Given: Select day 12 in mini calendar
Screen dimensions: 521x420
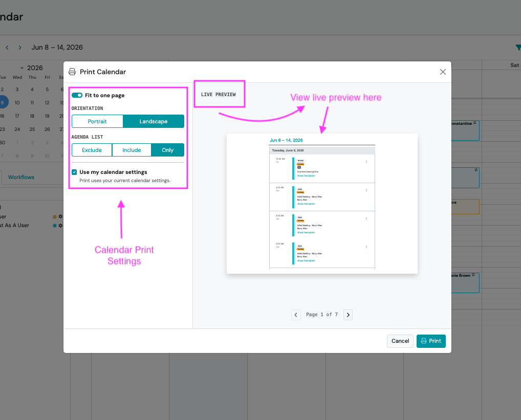Looking at the screenshot, I should coord(47,103).
